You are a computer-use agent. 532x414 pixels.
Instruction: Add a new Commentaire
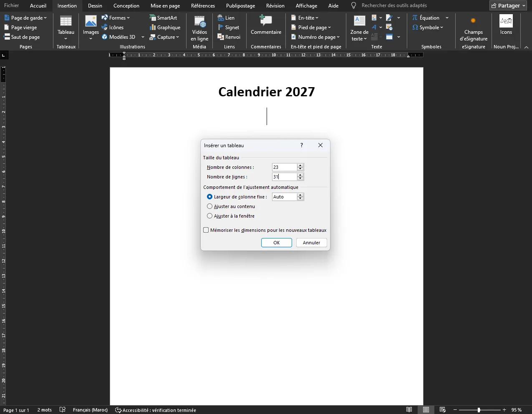(266, 26)
